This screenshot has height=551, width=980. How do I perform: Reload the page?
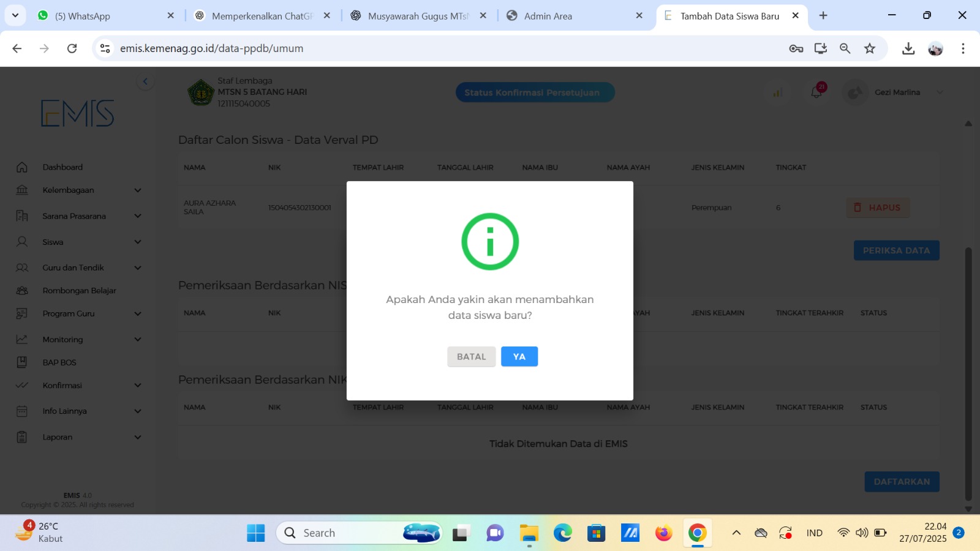[x=72, y=48]
